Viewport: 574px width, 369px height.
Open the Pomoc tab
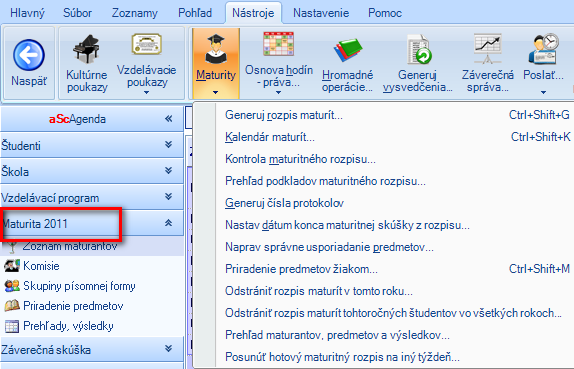pyautogui.click(x=385, y=13)
